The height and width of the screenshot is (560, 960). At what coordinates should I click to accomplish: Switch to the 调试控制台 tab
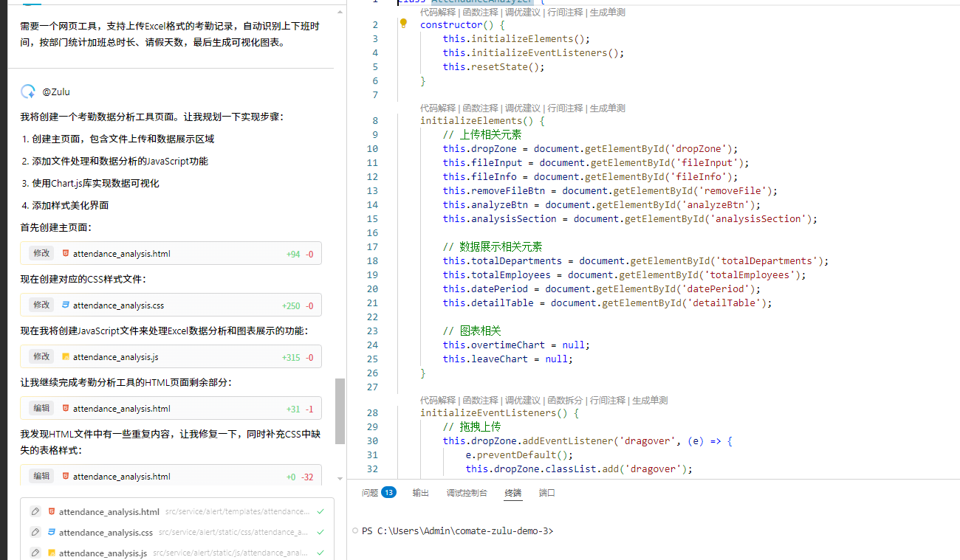click(467, 493)
